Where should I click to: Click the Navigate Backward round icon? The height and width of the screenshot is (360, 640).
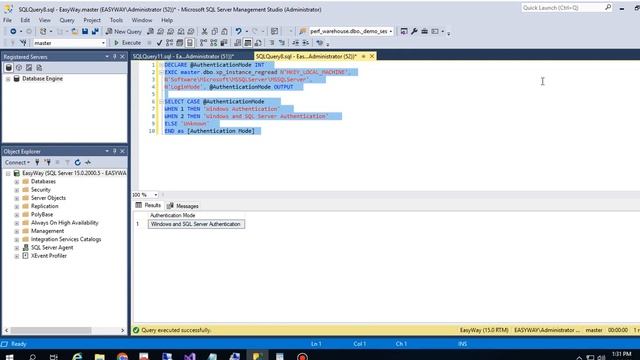pyautogui.click(x=13, y=31)
